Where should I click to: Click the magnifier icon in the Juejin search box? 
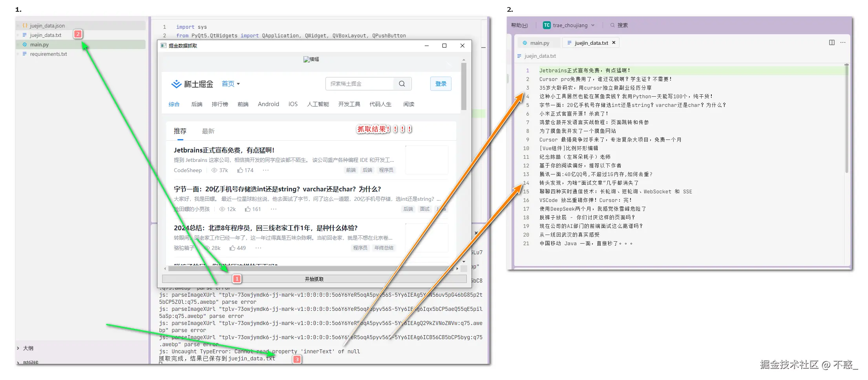[x=402, y=84]
